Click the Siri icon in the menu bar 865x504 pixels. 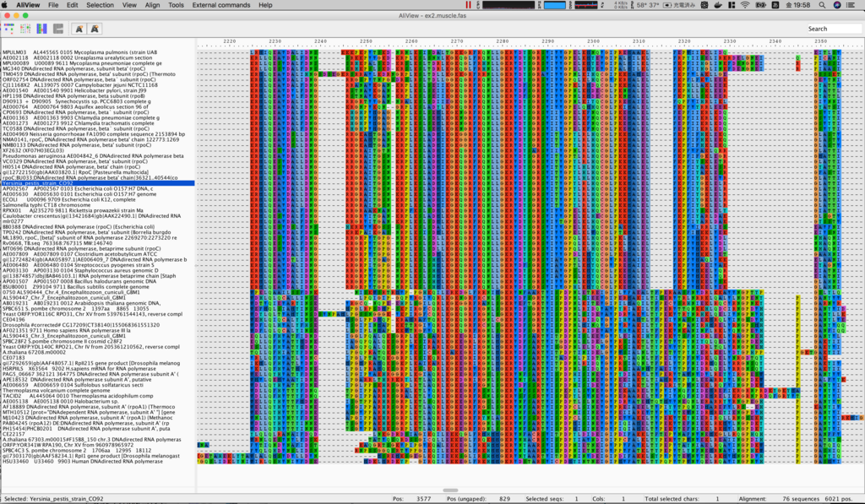(x=837, y=5)
